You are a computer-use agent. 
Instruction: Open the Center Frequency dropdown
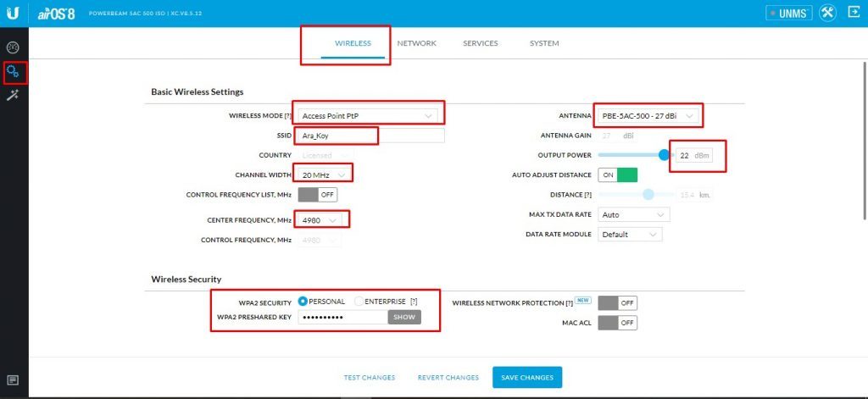click(321, 220)
